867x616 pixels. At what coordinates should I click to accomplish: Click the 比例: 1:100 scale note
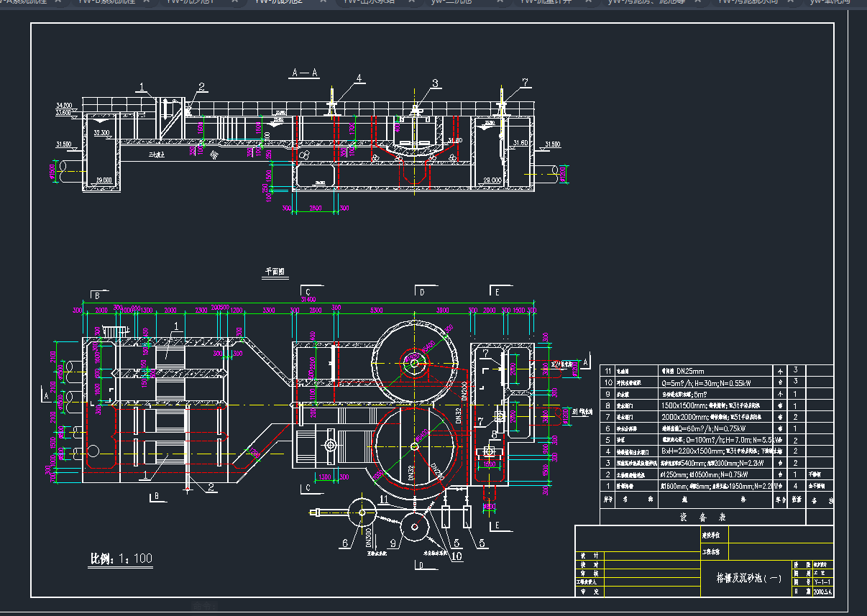coord(121,558)
